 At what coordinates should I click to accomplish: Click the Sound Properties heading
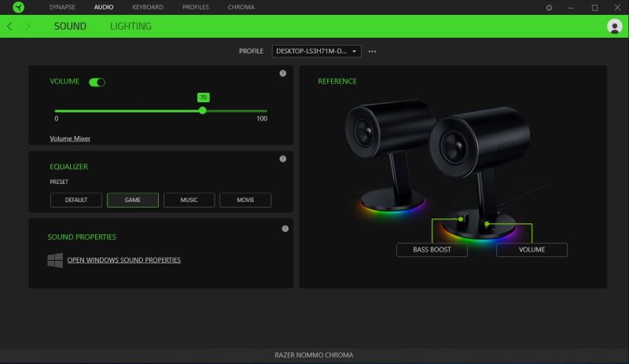[82, 237]
